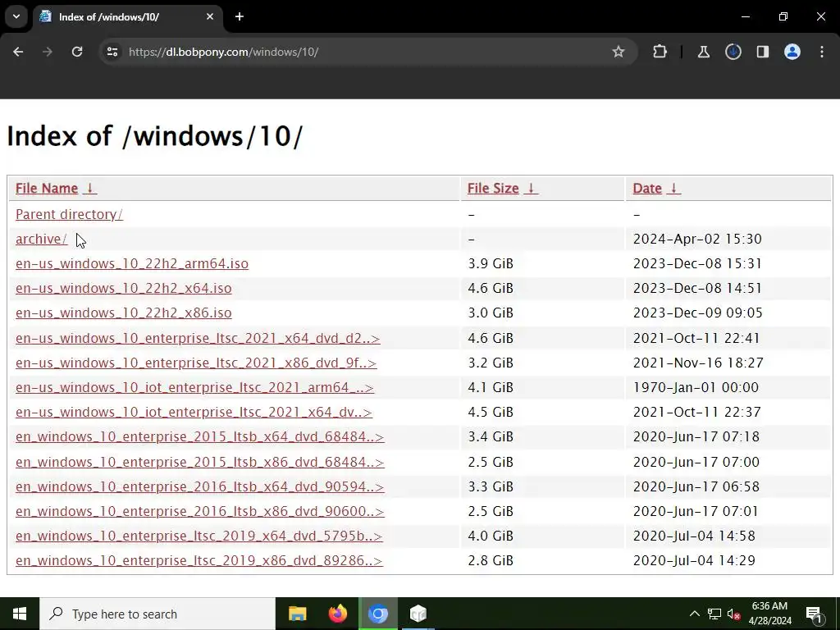Open enterprise_ltsc_2019_x64_dvd_5795b link
Image resolution: width=840 pixels, height=630 pixels.
point(199,536)
